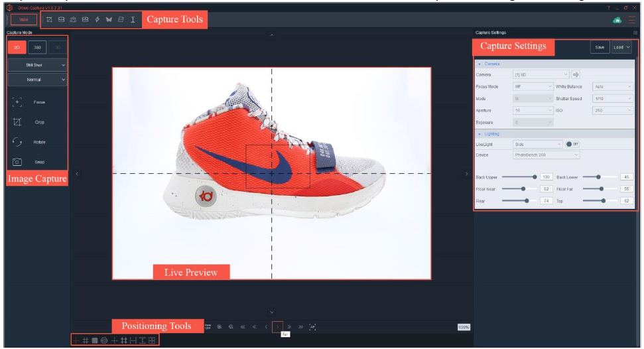Viewport: 644px width, 349px height.
Task: Click the crop-frame icon in top toolbar
Action: point(49,19)
